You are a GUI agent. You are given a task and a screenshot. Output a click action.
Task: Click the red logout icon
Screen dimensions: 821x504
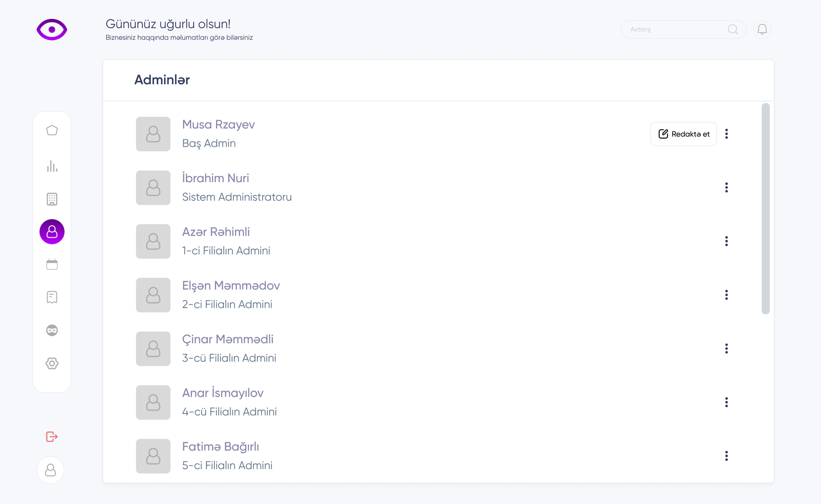[52, 437]
